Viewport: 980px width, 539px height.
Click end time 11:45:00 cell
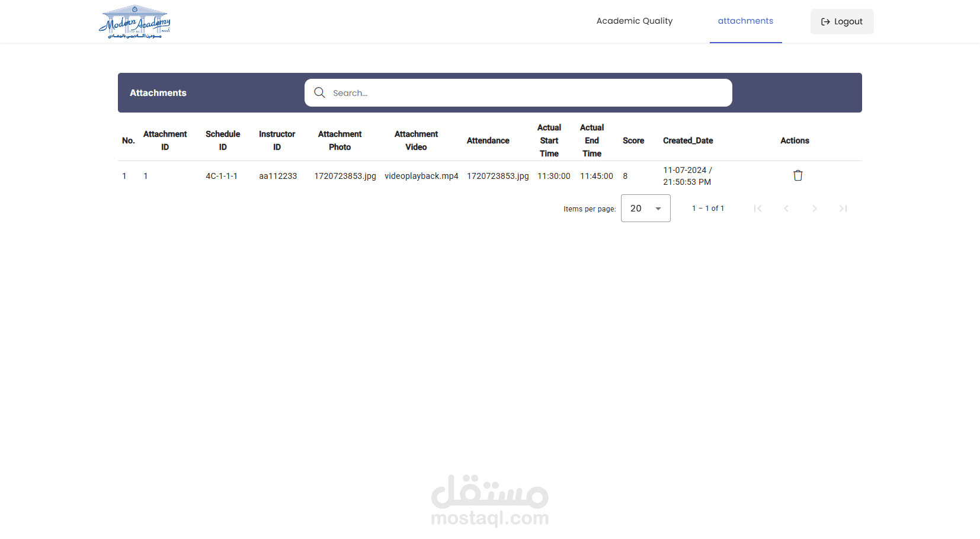point(597,176)
